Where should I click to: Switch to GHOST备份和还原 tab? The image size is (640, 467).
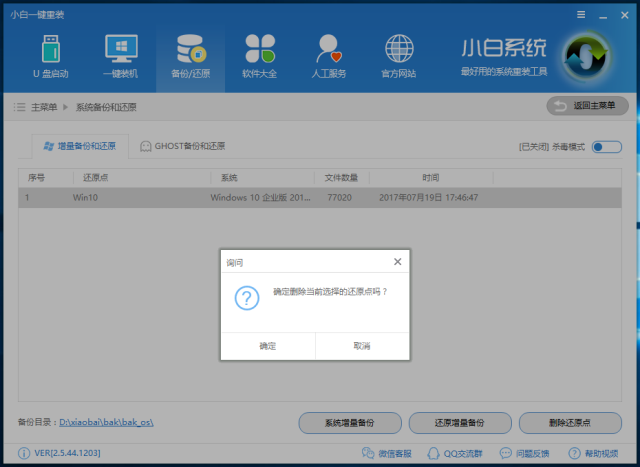[x=182, y=146]
